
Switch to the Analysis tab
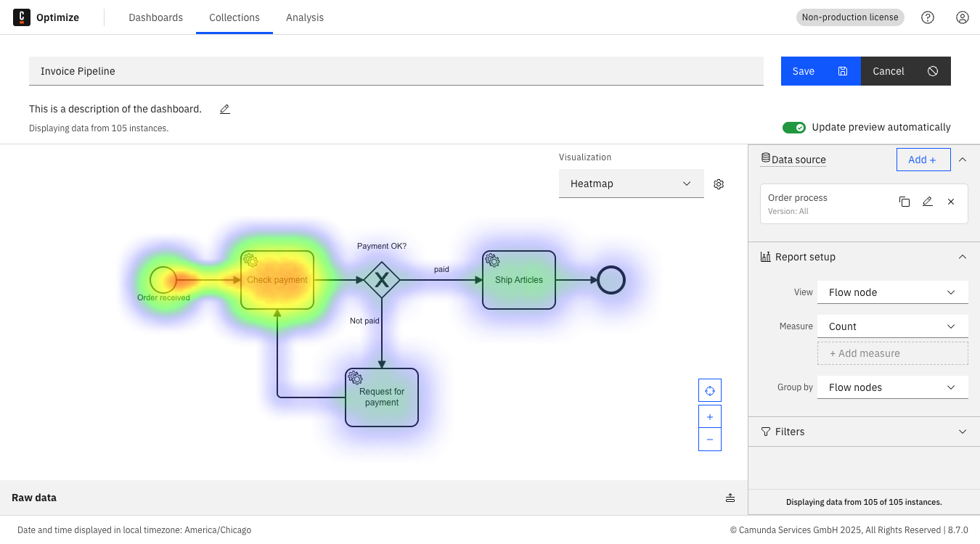304,17
